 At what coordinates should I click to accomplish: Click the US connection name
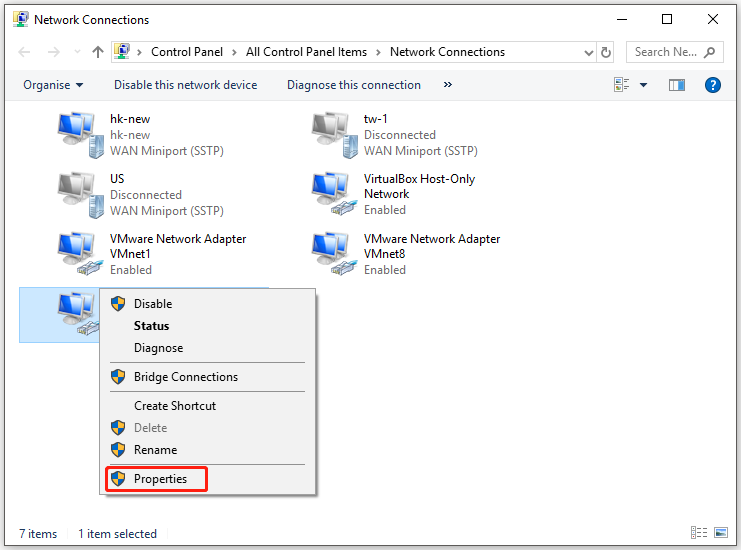[117, 179]
